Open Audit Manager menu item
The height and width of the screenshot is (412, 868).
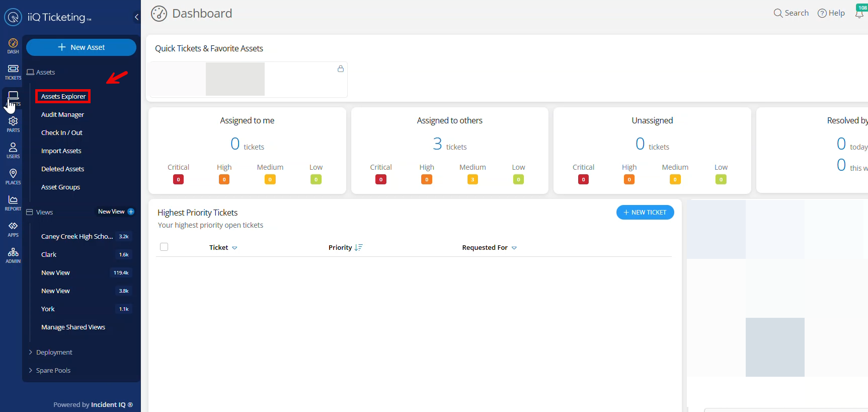(x=62, y=114)
